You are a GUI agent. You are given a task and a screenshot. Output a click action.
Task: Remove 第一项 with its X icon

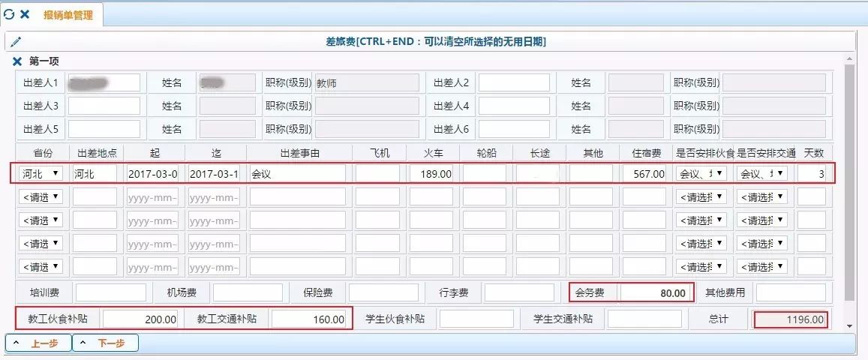pyautogui.click(x=17, y=61)
